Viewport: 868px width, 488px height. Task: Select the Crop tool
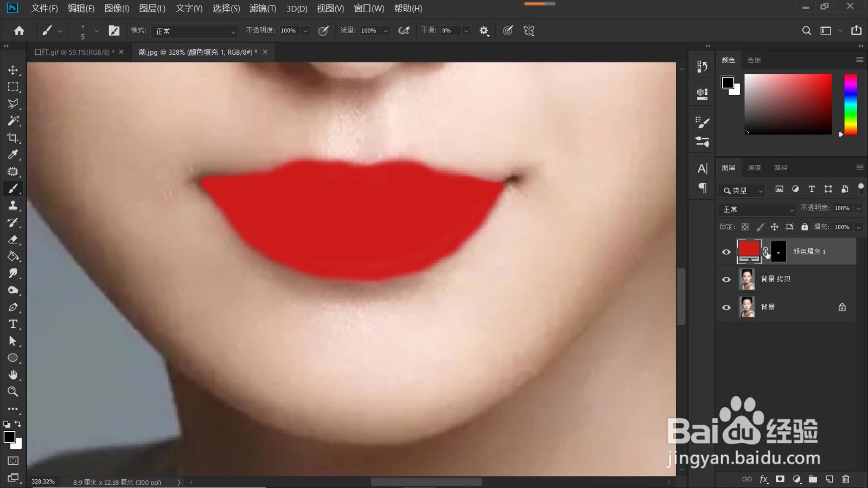click(13, 138)
